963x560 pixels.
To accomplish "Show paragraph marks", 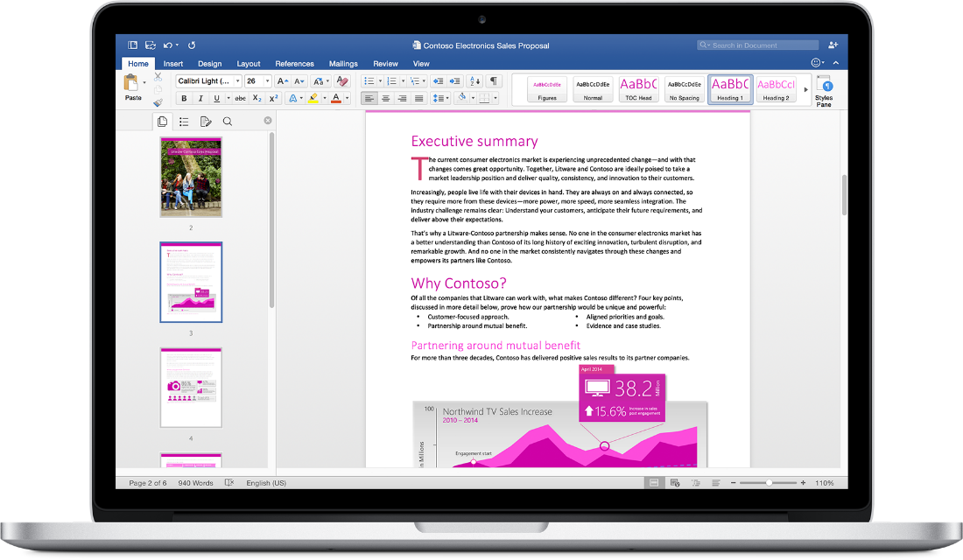I will [495, 80].
